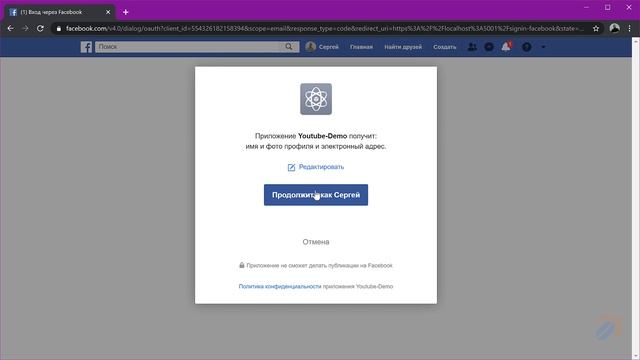640x360 pixels.
Task: Expand the account dropdown arrow
Action: tap(543, 47)
